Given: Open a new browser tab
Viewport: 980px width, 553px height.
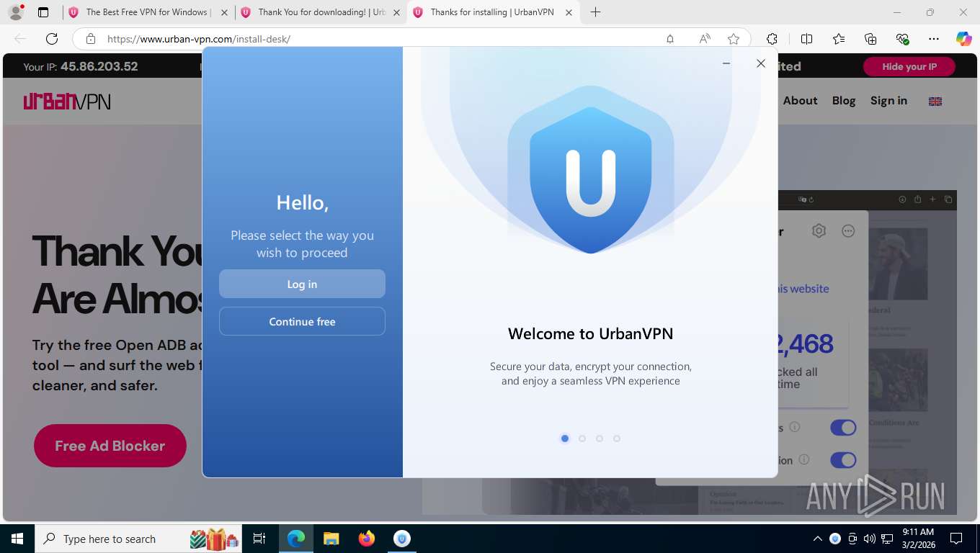Looking at the screenshot, I should 595,12.
